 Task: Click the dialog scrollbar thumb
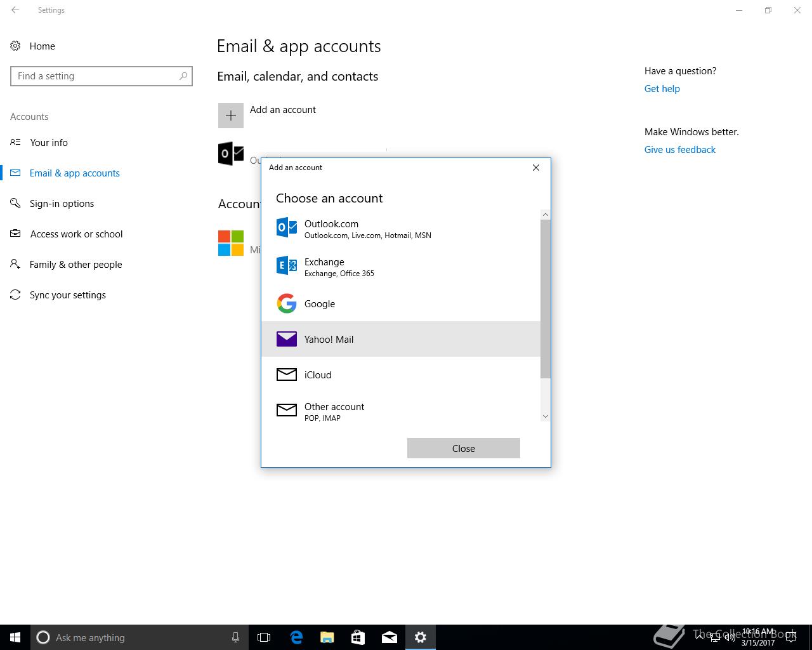tap(546, 298)
